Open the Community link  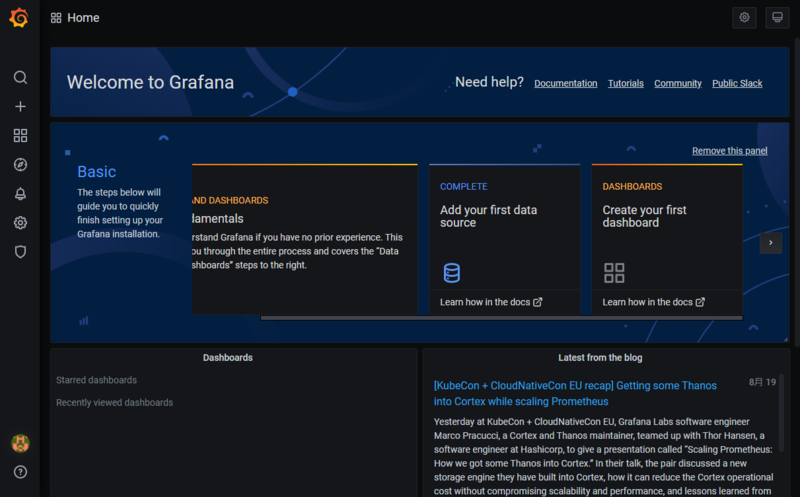point(678,83)
